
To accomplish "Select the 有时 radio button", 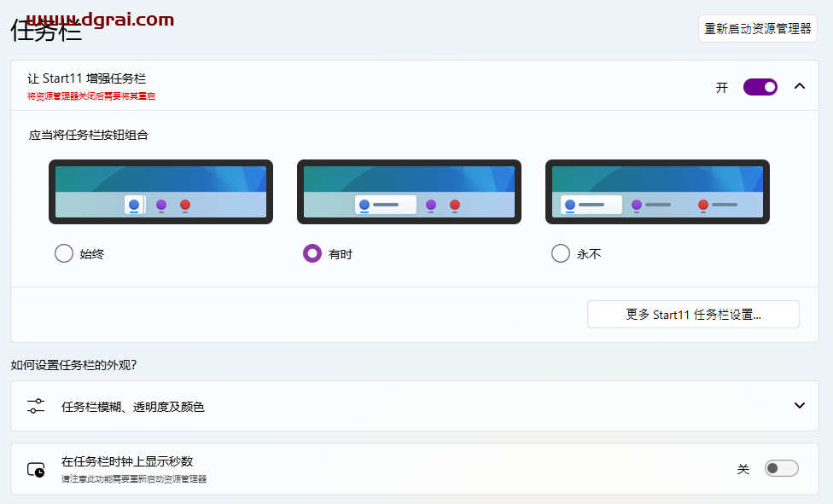I will click(x=312, y=253).
